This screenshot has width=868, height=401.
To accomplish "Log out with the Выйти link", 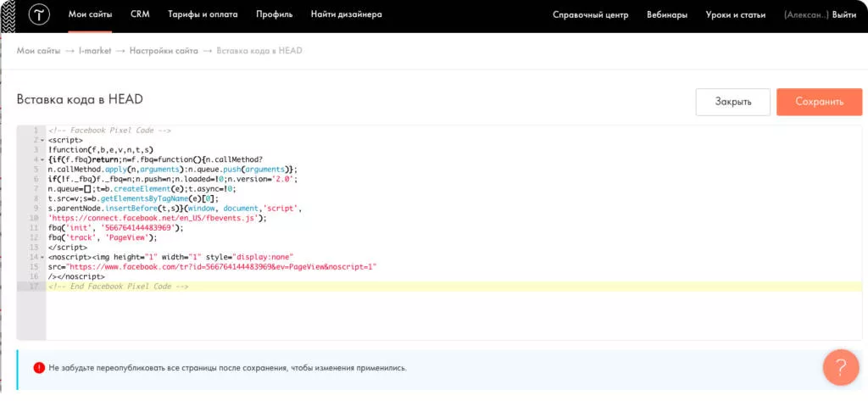I will click(x=844, y=15).
